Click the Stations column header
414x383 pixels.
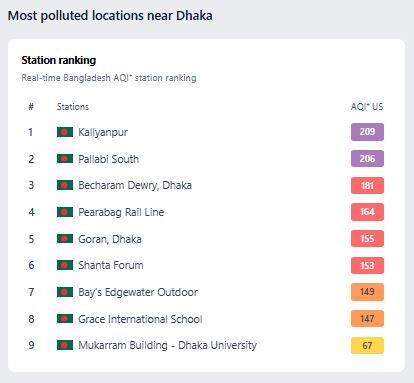pos(73,107)
